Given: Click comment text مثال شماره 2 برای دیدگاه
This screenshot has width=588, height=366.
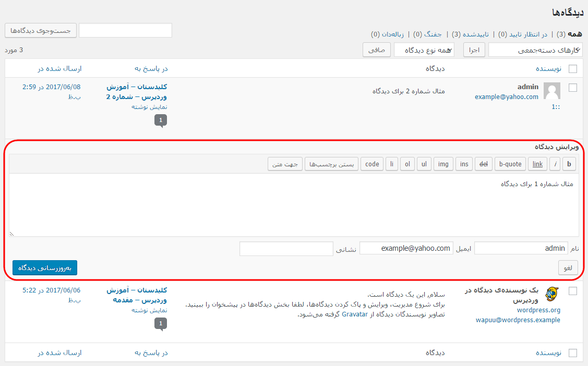Looking at the screenshot, I should point(409,91).
